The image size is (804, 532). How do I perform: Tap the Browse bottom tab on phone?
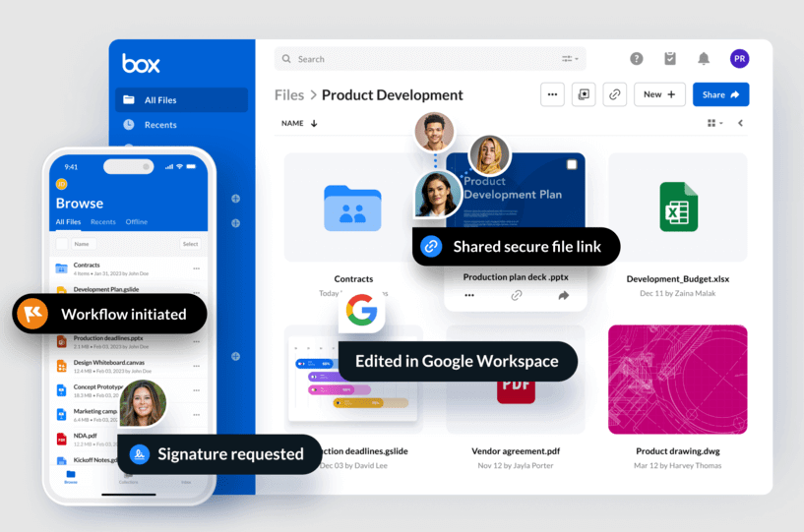pyautogui.click(x=71, y=477)
